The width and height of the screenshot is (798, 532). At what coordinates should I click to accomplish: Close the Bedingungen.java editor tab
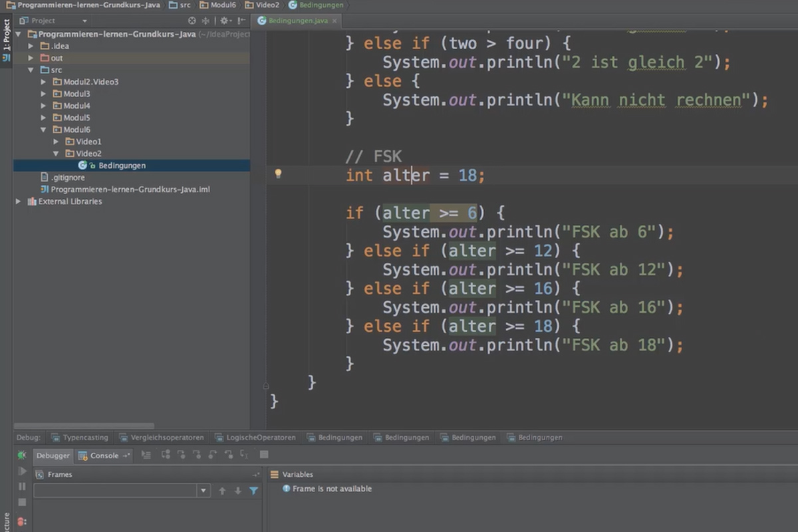pos(334,21)
